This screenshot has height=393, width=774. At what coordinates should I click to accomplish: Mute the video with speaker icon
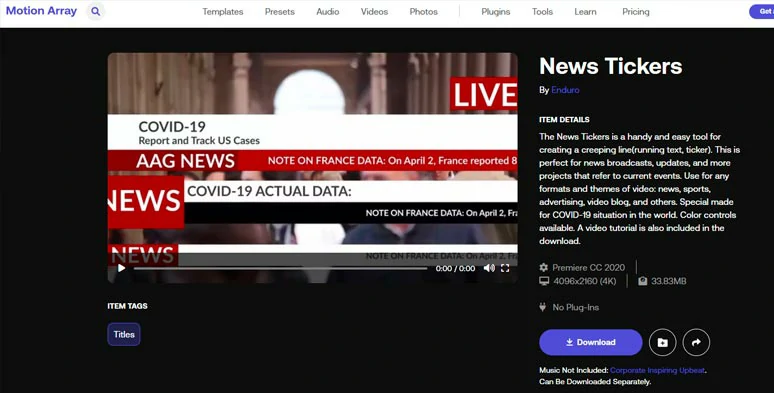(489, 268)
